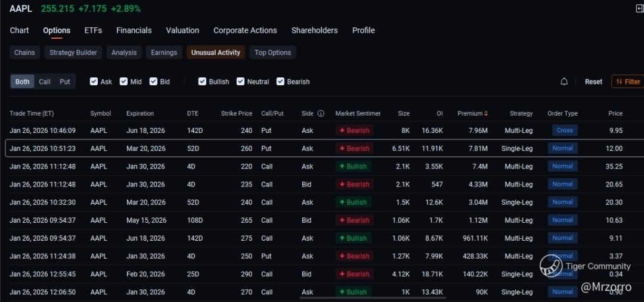
Task: Sort by the Strike Price column header
Action: pyautogui.click(x=236, y=113)
